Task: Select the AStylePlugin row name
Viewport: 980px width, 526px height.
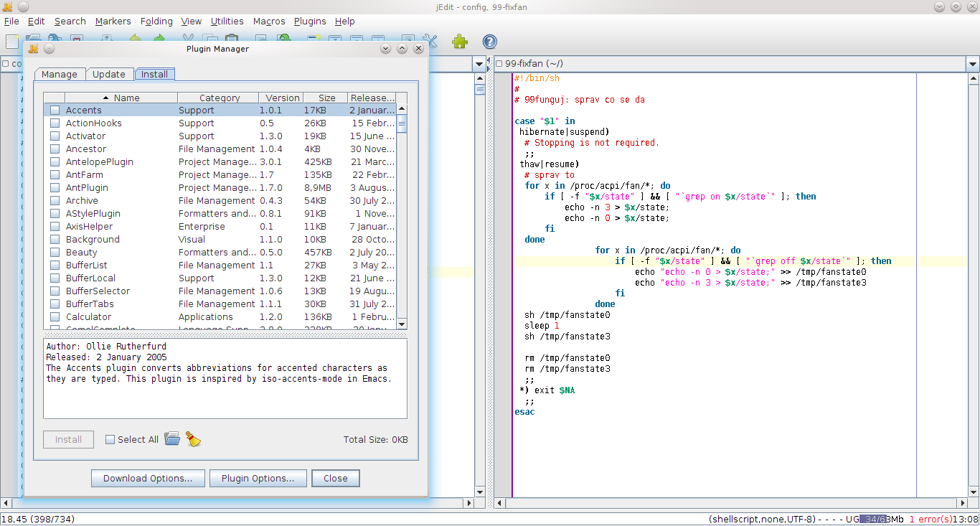Action: point(93,214)
